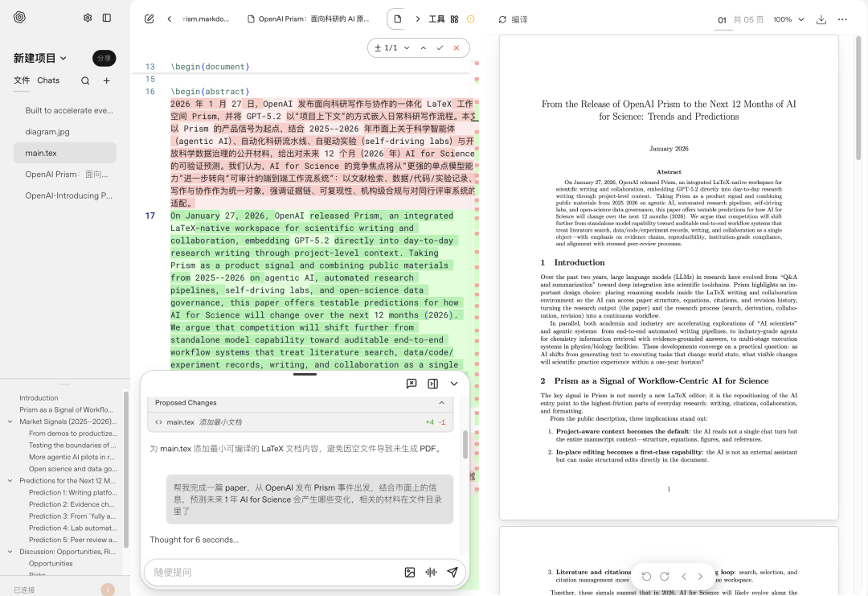868x596 pixels.
Task: Close the chat with the X bubble icon
Action: 411,384
